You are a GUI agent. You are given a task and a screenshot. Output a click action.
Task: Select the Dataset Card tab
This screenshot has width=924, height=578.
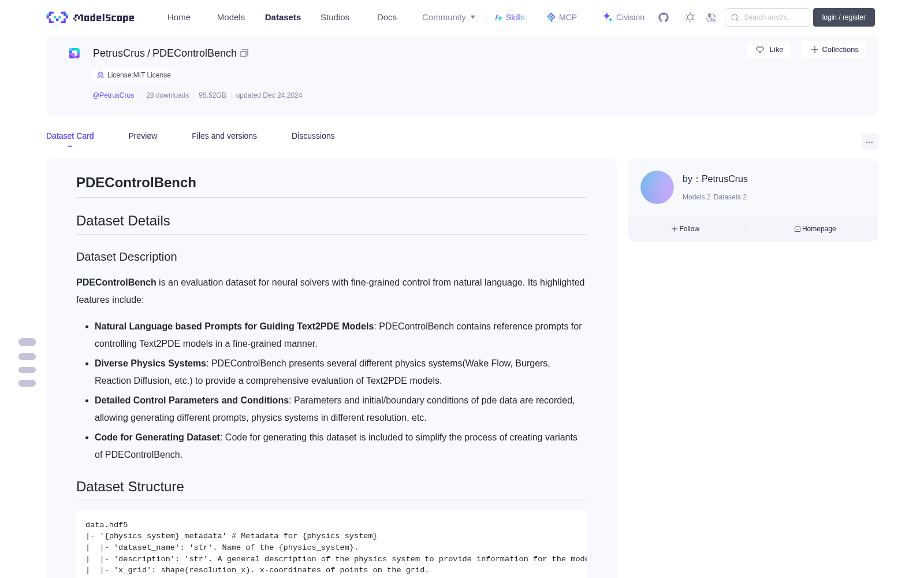[x=70, y=136]
